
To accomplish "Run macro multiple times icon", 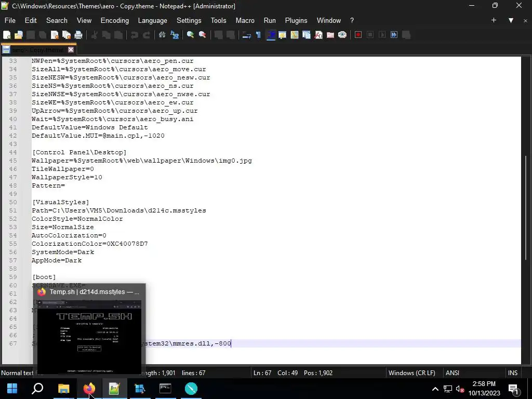I will [394, 35].
